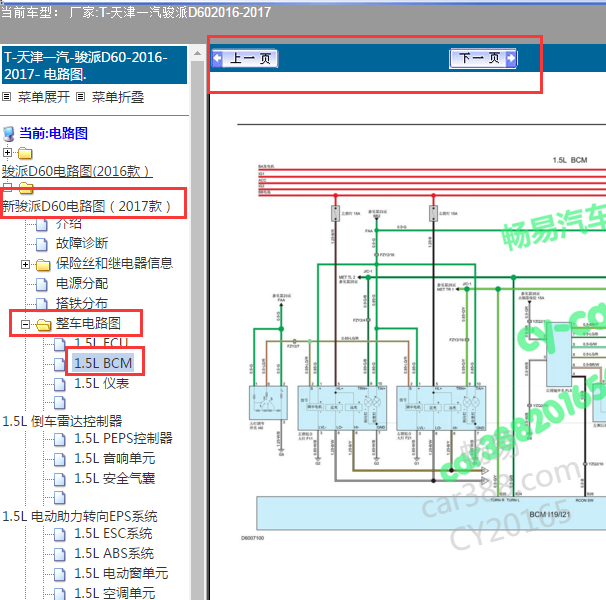Select 骏派D60电路图(2016款) tree entry
The image size is (606, 600).
click(x=77, y=171)
